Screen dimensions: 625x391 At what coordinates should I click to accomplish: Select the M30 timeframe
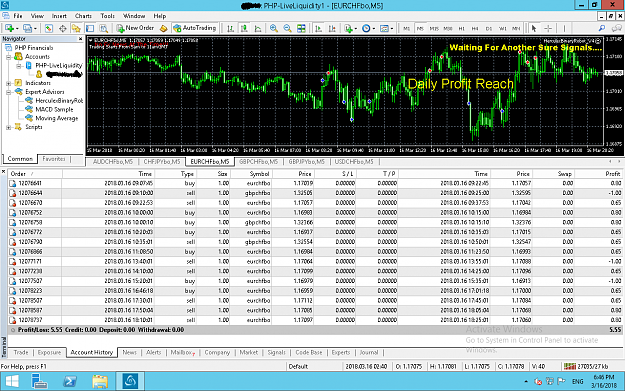click(448, 28)
